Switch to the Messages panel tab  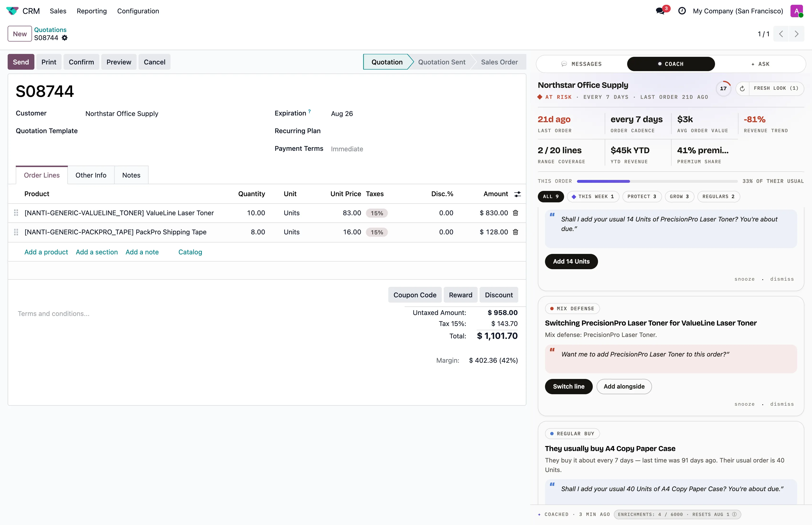[582, 64]
